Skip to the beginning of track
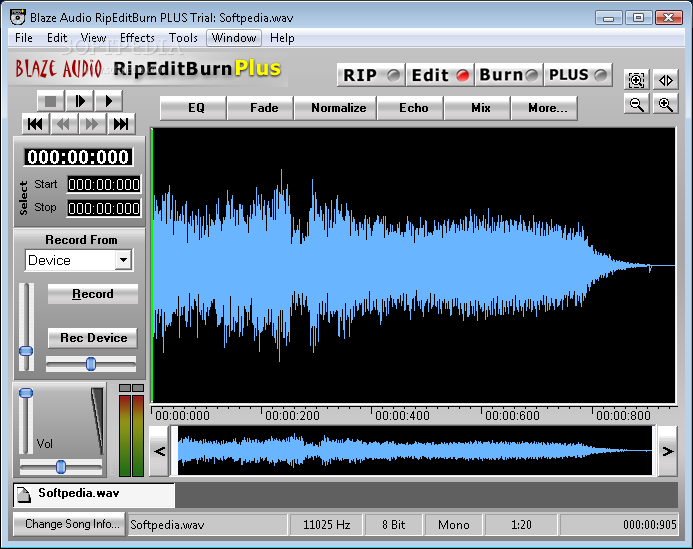 (x=35, y=124)
